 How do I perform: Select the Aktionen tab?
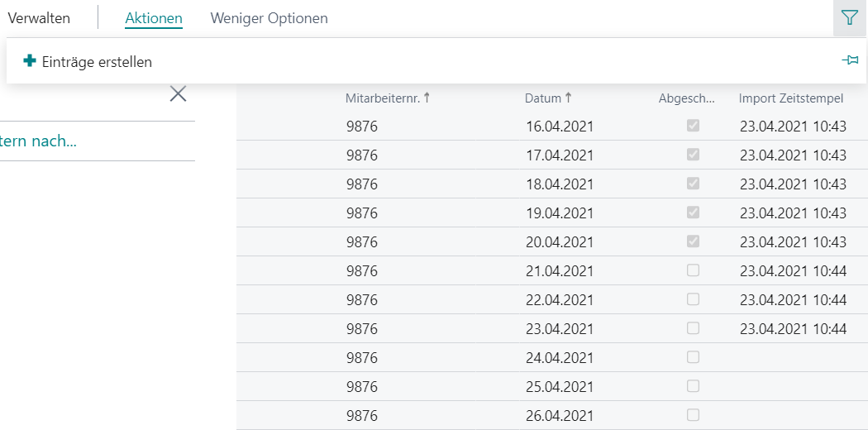pos(154,18)
